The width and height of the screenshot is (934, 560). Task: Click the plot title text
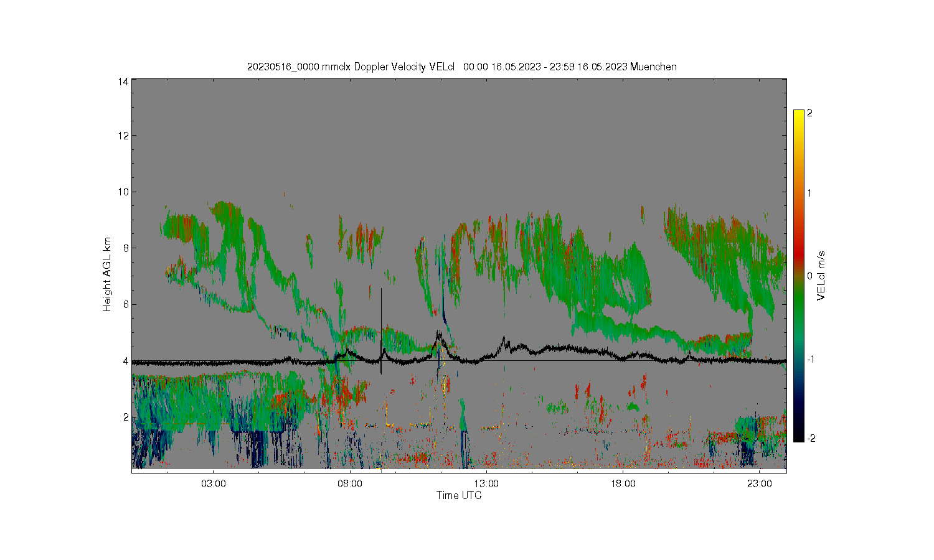click(x=461, y=67)
